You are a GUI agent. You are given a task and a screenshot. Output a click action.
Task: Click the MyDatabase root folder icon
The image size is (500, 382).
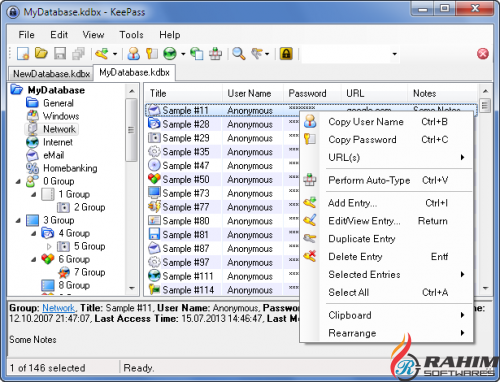pyautogui.click(x=17, y=90)
